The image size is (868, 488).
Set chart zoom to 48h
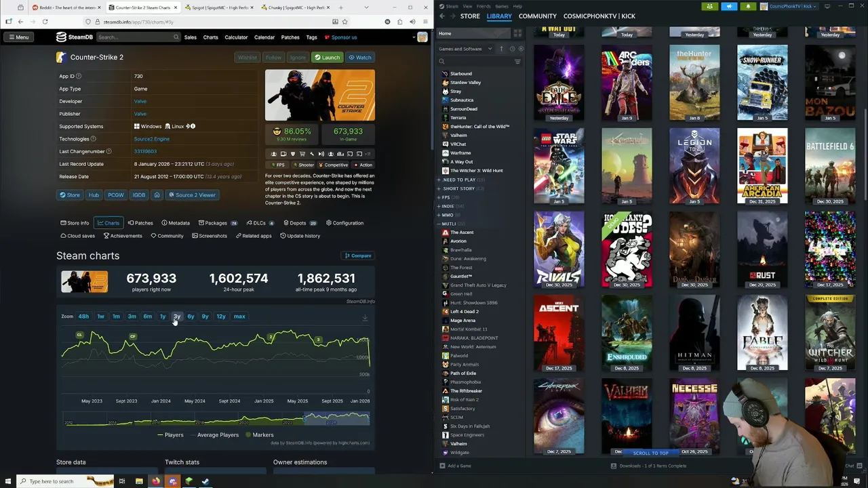tap(83, 317)
